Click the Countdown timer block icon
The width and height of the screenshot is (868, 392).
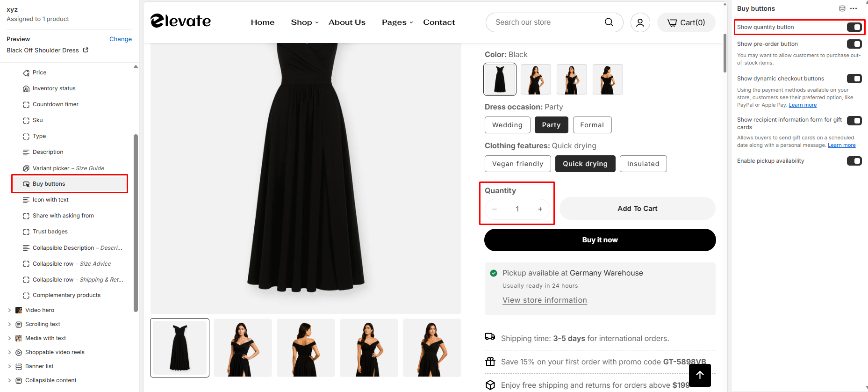(x=26, y=105)
